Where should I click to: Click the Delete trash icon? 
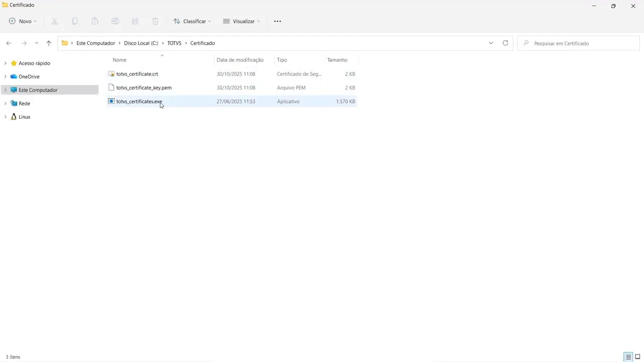click(x=155, y=21)
